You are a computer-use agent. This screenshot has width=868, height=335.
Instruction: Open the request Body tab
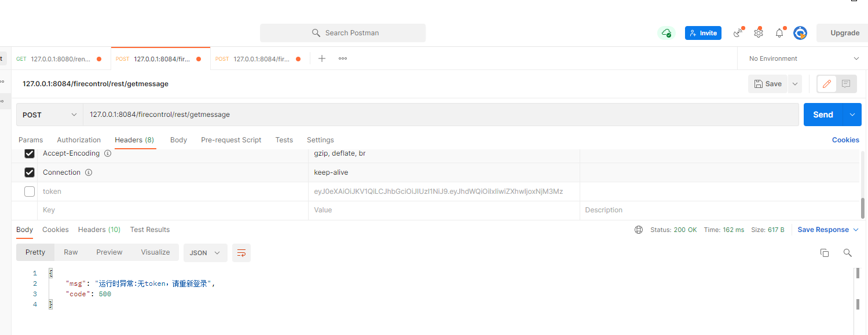pos(178,140)
